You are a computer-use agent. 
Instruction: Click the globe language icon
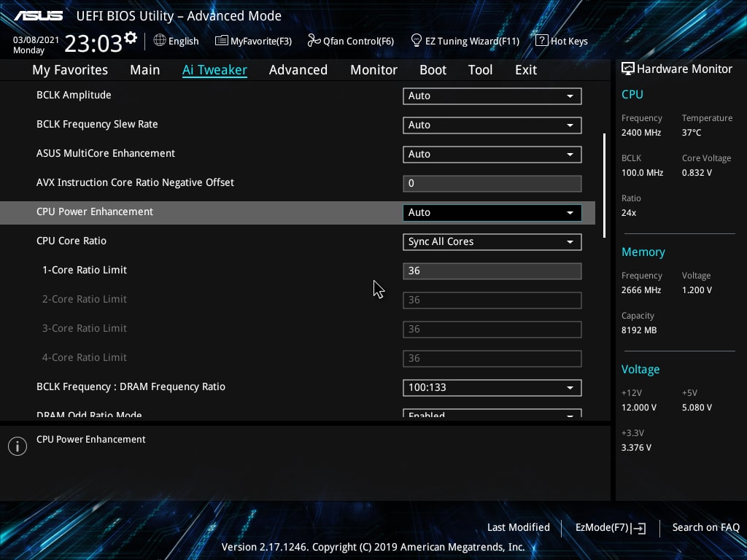pyautogui.click(x=160, y=41)
